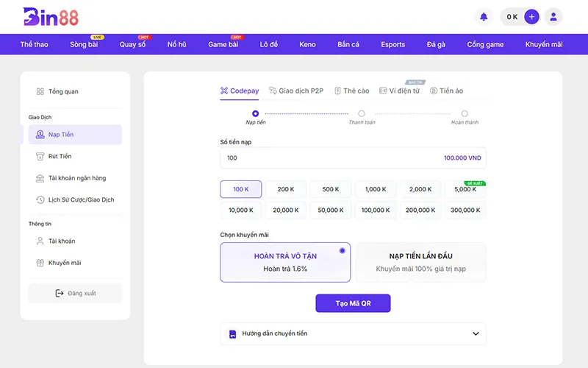Click the Tài khoản ngân hàng bank icon
This screenshot has width=588, height=368.
pos(41,178)
